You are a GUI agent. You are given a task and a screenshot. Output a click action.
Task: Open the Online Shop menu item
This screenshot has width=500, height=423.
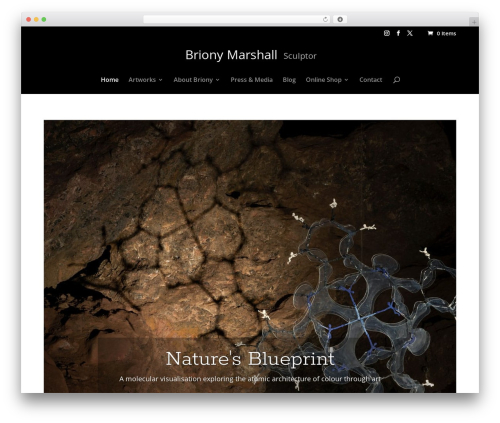coord(324,80)
